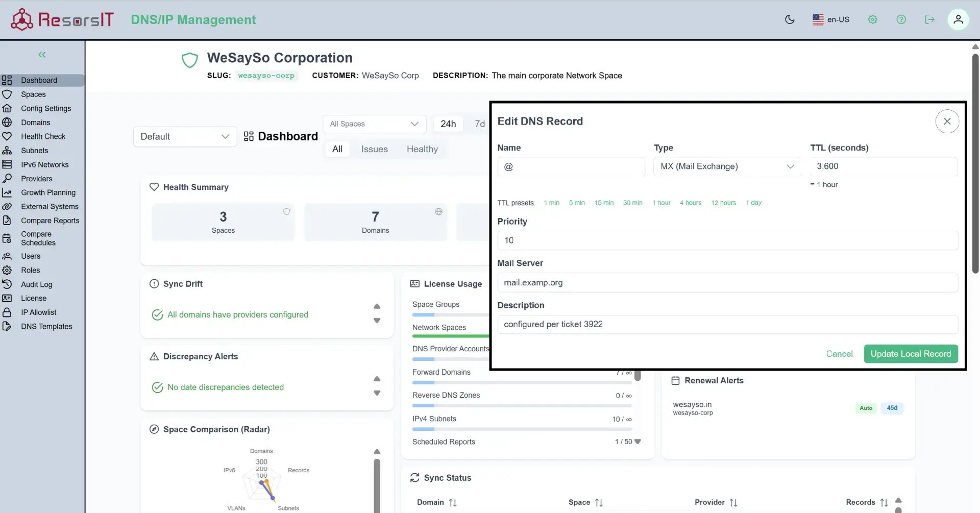Click the Name input field
This screenshot has height=513, width=980.
pos(571,166)
